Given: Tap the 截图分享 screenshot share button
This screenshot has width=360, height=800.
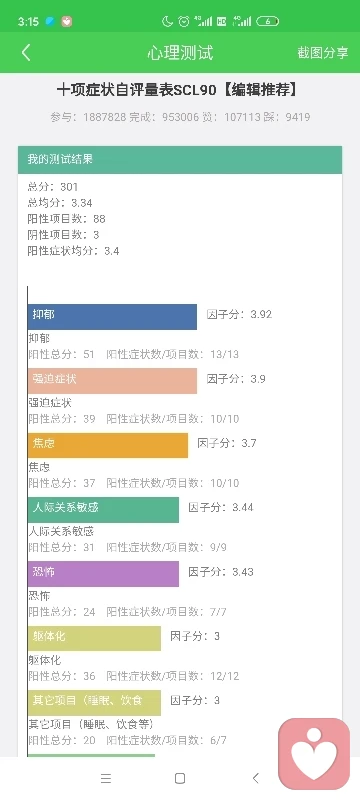Looking at the screenshot, I should 323,53.
